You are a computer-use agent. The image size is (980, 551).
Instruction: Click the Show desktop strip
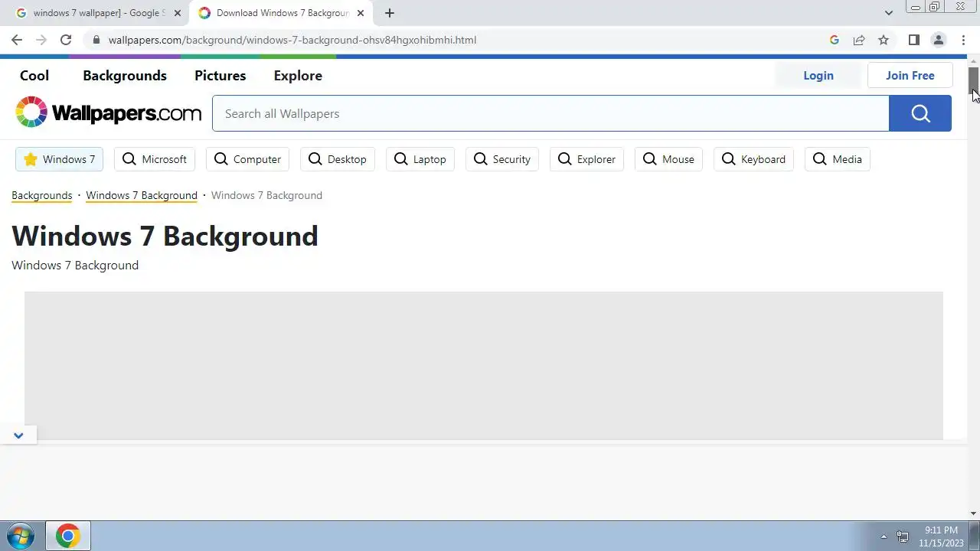[975, 536]
